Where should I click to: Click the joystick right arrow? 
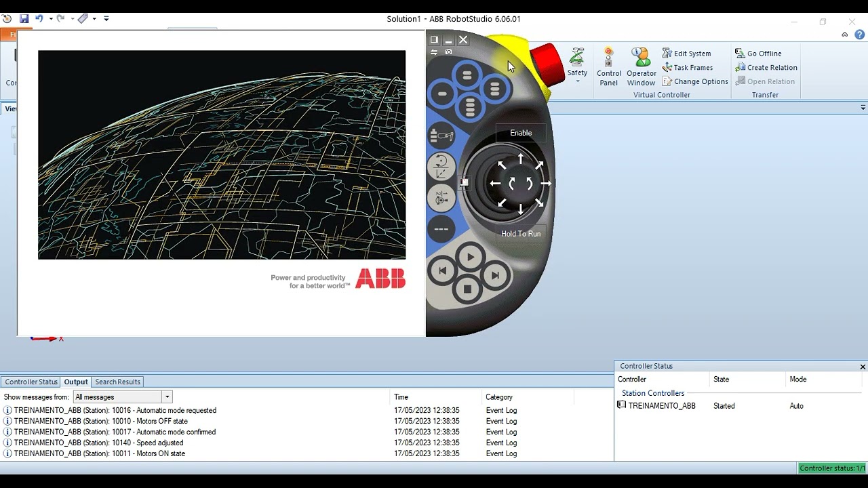pyautogui.click(x=546, y=184)
